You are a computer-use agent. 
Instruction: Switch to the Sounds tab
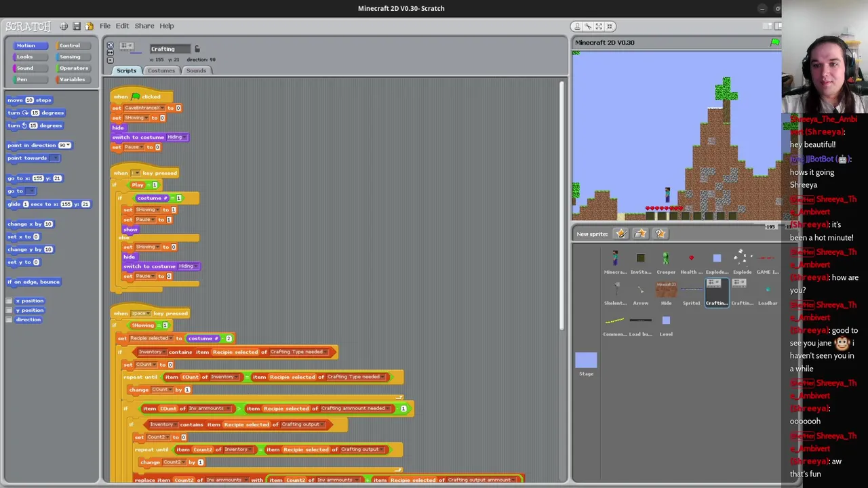[x=196, y=70]
